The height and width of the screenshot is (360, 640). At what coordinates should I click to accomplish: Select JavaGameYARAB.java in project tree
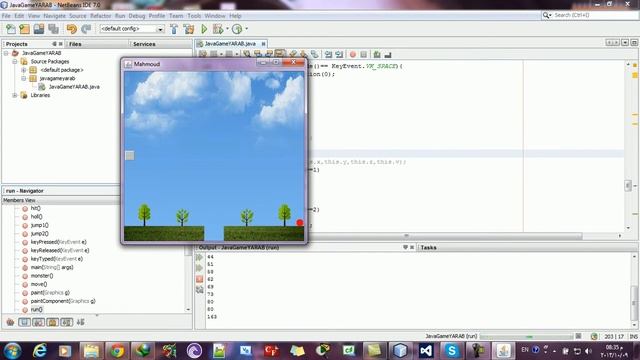pyautogui.click(x=74, y=87)
